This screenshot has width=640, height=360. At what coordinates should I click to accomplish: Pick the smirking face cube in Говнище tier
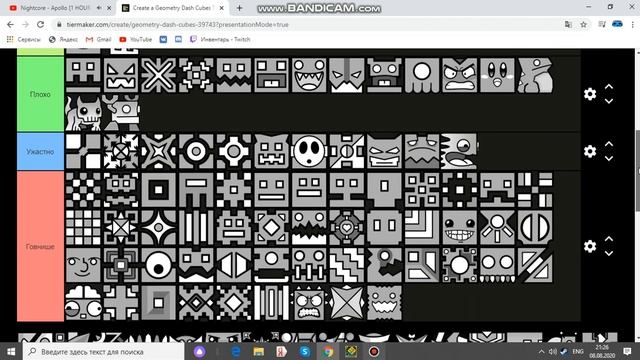pos(83,265)
